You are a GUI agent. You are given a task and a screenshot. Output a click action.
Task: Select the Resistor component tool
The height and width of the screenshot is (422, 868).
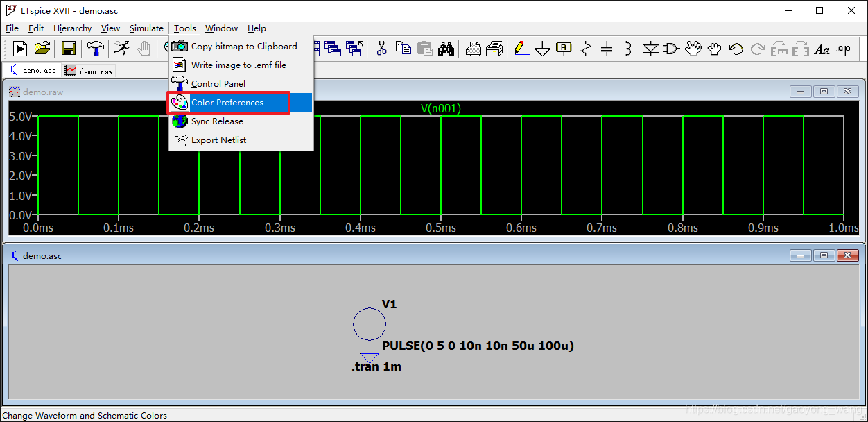point(586,48)
